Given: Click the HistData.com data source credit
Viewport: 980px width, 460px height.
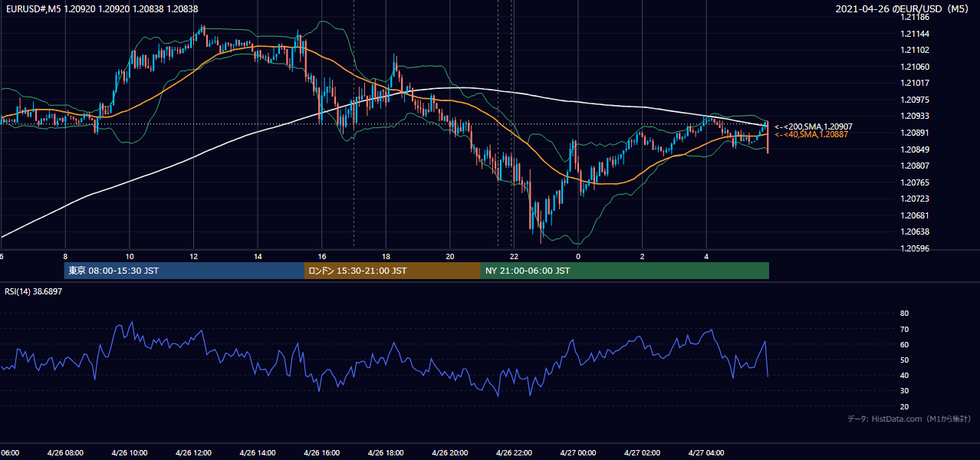Looking at the screenshot, I should pyautogui.click(x=909, y=419).
